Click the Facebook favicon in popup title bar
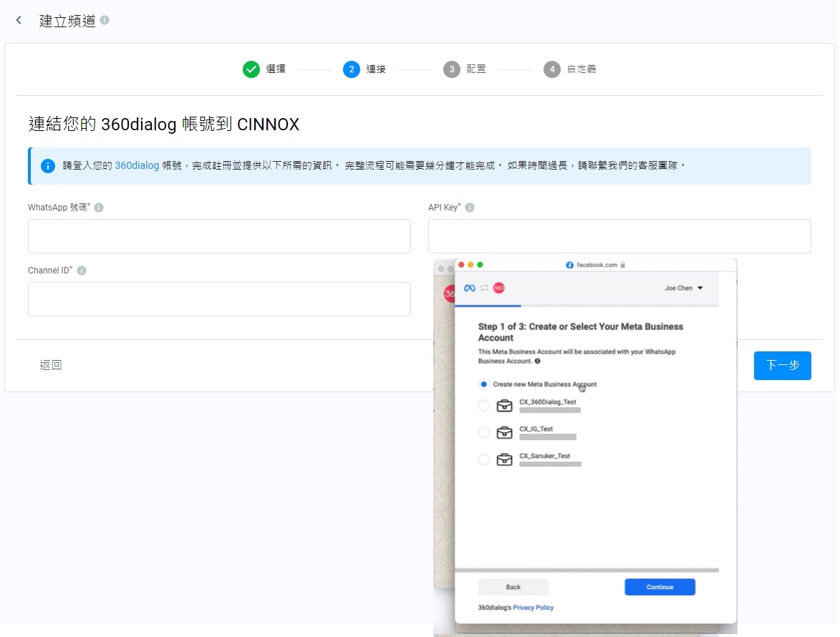The height and width of the screenshot is (637, 840). (569, 265)
